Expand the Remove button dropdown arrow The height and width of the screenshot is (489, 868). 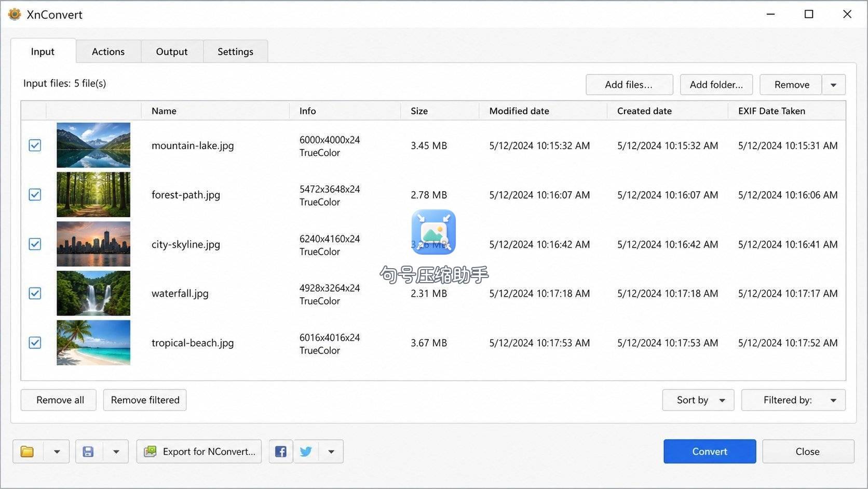click(834, 85)
